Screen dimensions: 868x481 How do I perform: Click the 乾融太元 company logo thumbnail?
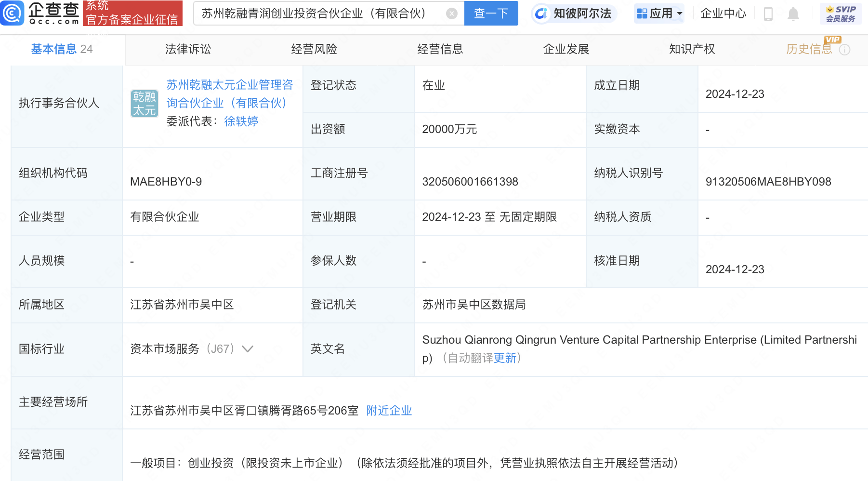point(145,104)
